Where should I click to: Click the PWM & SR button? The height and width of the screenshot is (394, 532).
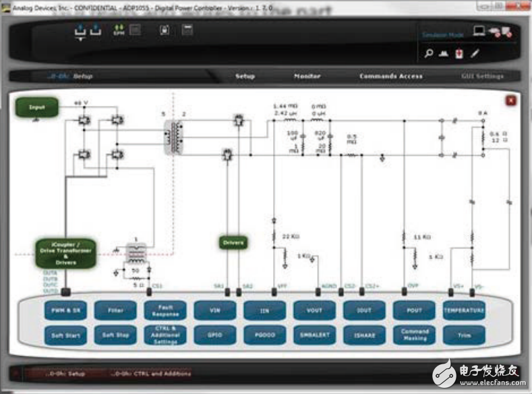click(65, 310)
